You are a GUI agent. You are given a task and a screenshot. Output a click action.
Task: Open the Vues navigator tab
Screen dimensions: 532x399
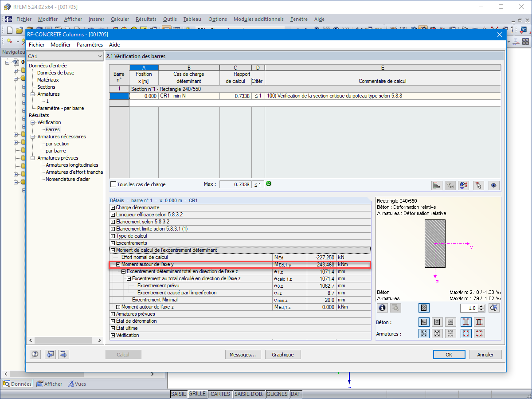click(x=77, y=384)
